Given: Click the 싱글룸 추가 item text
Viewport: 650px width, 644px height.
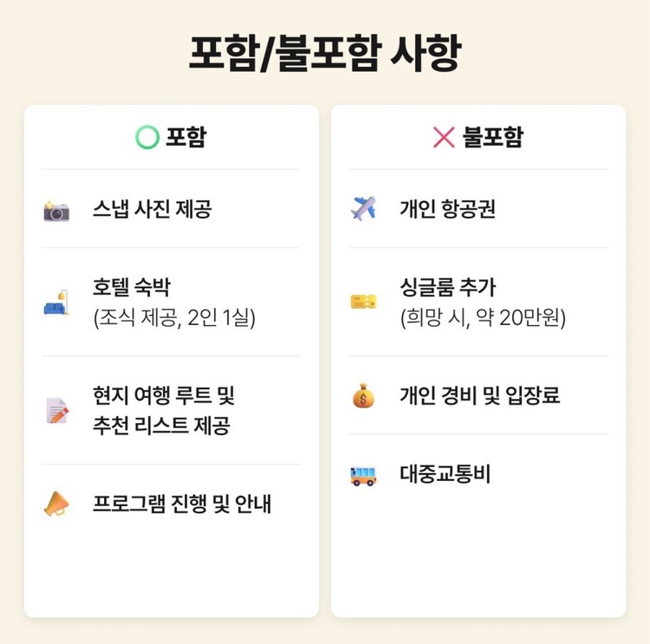Looking at the screenshot, I should (x=447, y=287).
